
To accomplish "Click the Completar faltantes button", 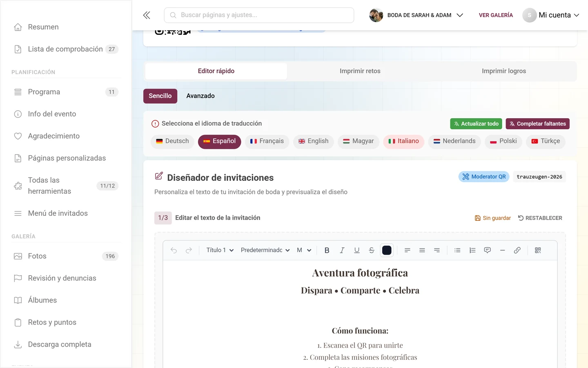I will tap(537, 124).
